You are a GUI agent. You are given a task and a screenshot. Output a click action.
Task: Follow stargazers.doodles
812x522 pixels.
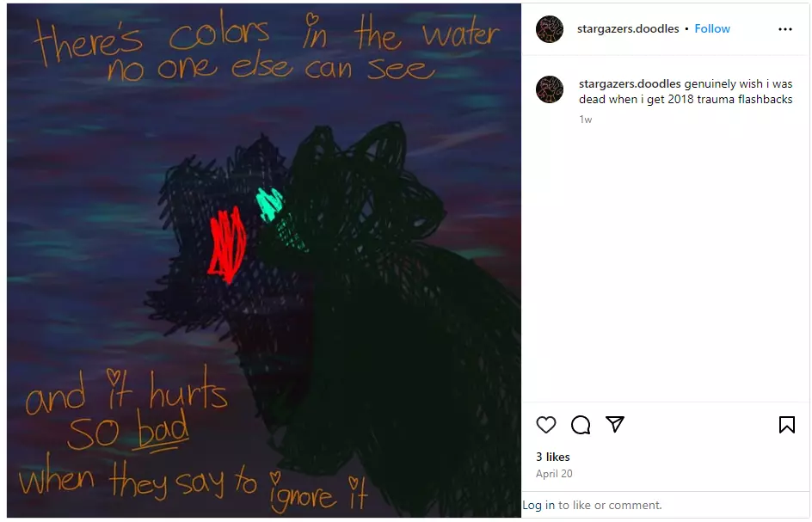coord(712,29)
